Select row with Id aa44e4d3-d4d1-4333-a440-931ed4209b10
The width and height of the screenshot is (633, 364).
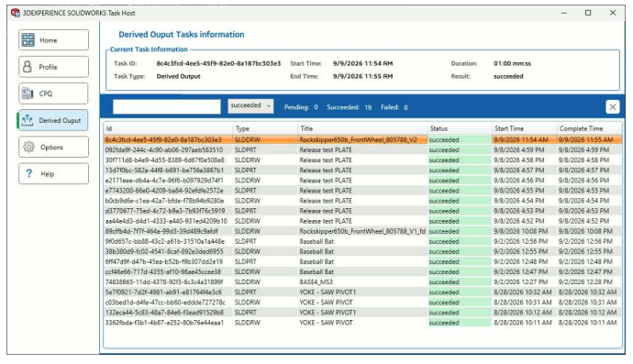pyautogui.click(x=362, y=221)
